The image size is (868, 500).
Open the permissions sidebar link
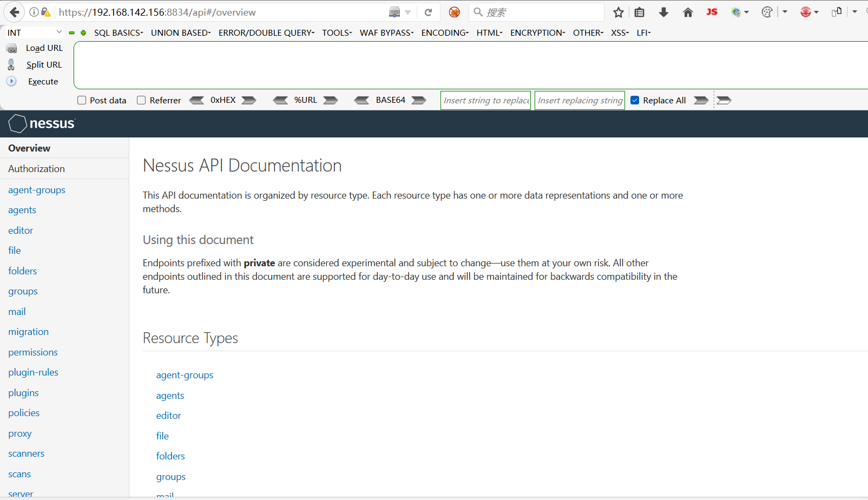(x=33, y=352)
